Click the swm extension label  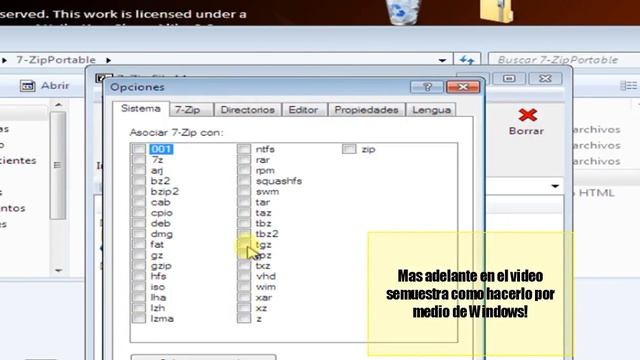point(267,191)
